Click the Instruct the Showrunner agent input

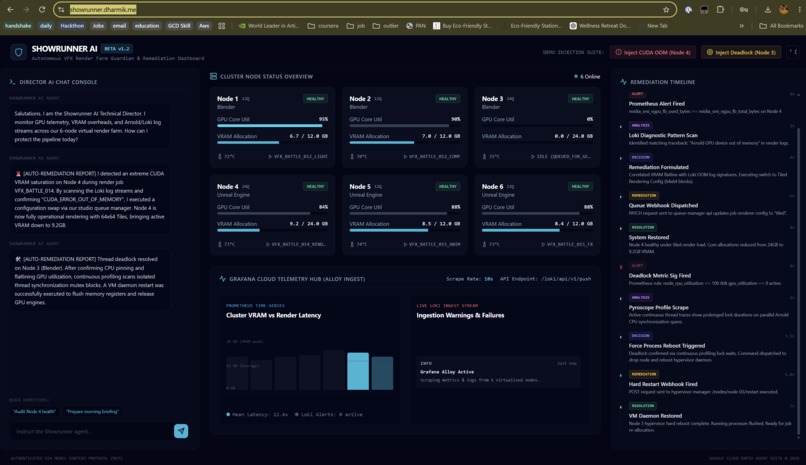pos(91,431)
